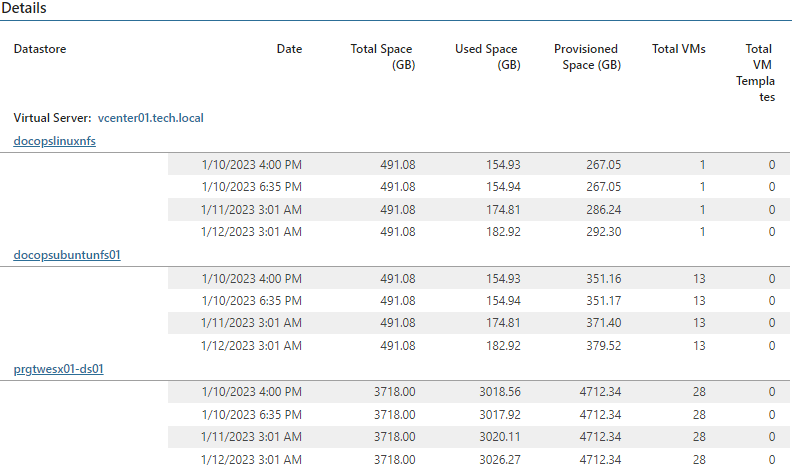797x470 pixels.
Task: Click the Datastore column header
Action: 40,49
